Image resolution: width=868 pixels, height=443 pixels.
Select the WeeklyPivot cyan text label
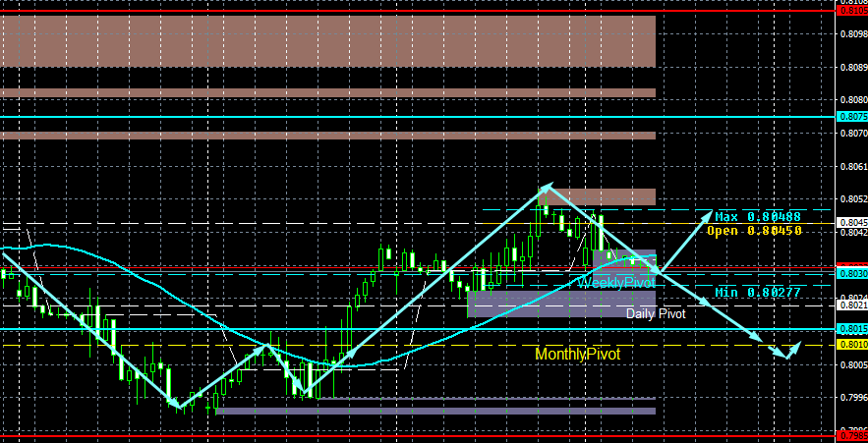[616, 283]
